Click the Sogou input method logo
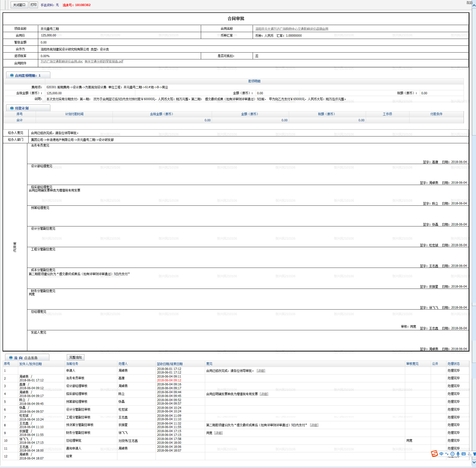Screen dimensions: 476x468 pyautogui.click(x=435, y=454)
